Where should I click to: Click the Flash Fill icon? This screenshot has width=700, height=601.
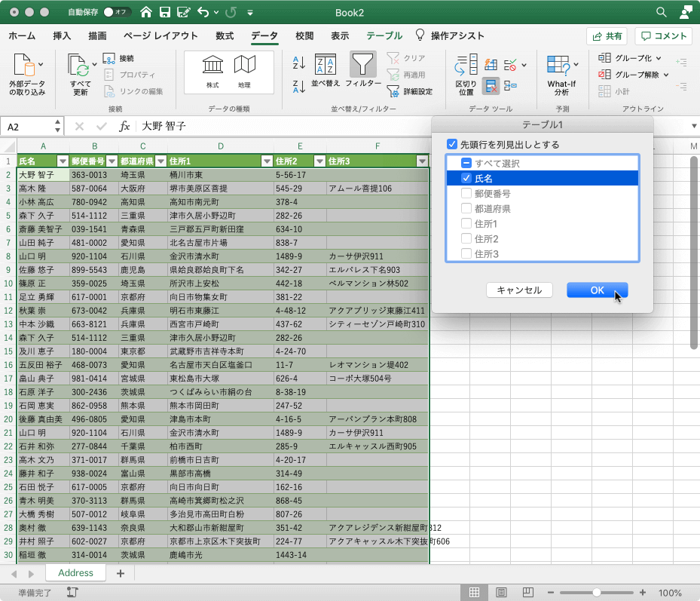[491, 65]
